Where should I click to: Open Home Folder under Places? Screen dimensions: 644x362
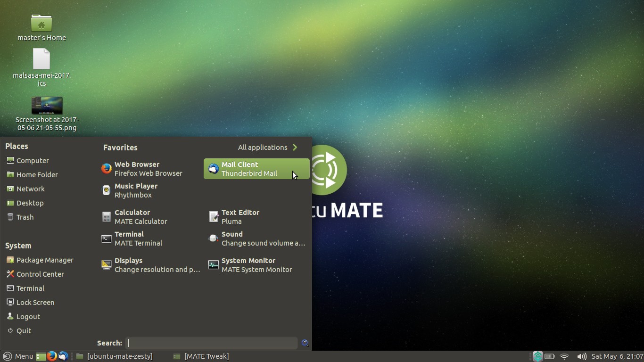click(x=32, y=175)
